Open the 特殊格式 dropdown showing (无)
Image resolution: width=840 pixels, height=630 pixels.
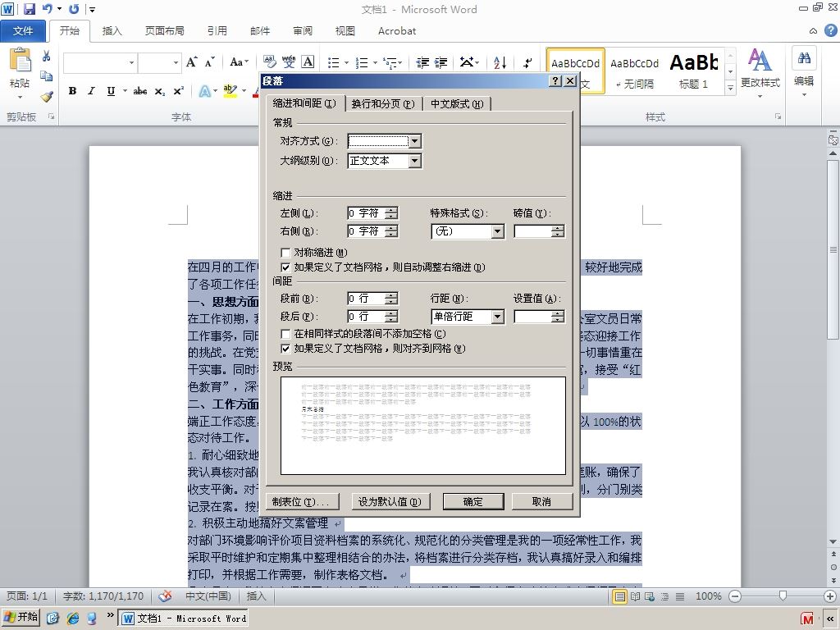coord(498,231)
